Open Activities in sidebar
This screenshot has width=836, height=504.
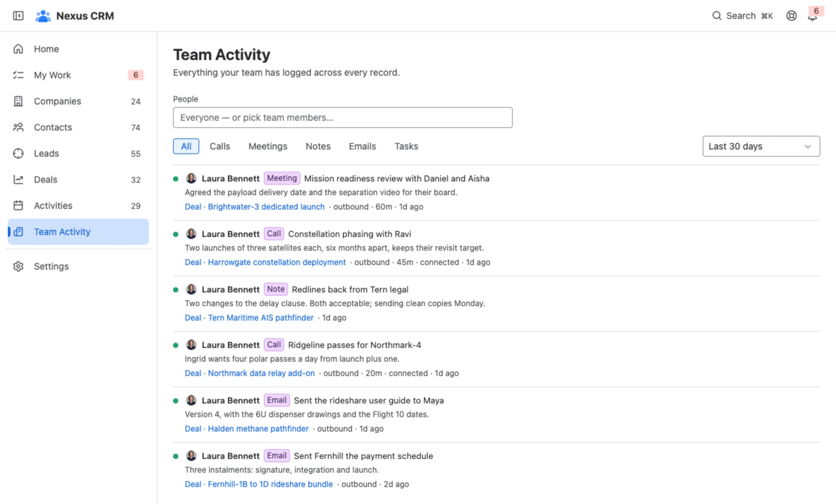click(x=78, y=206)
